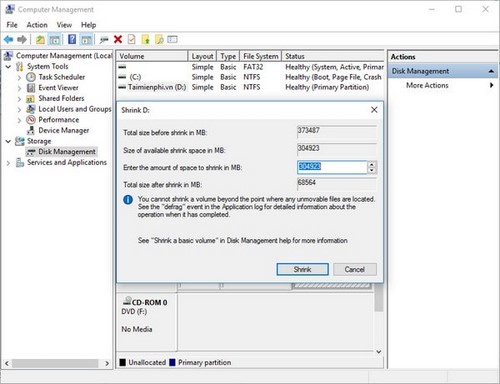
Task: Click the Cancel button
Action: (355, 269)
